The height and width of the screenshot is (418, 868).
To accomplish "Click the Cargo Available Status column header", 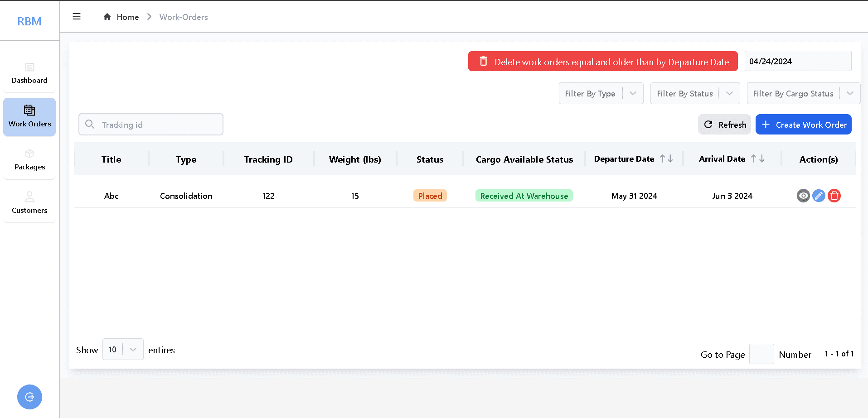I will coord(524,159).
